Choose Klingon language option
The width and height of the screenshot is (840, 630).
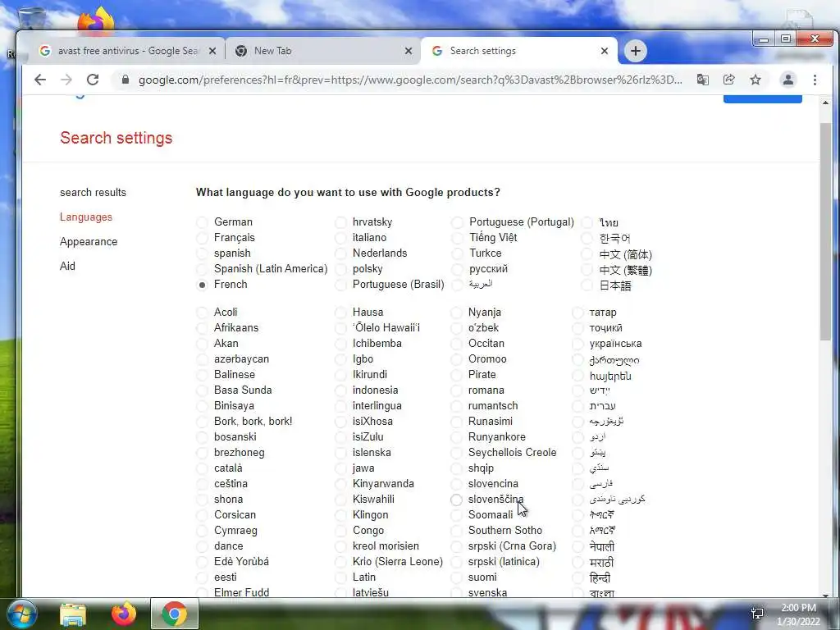[340, 515]
